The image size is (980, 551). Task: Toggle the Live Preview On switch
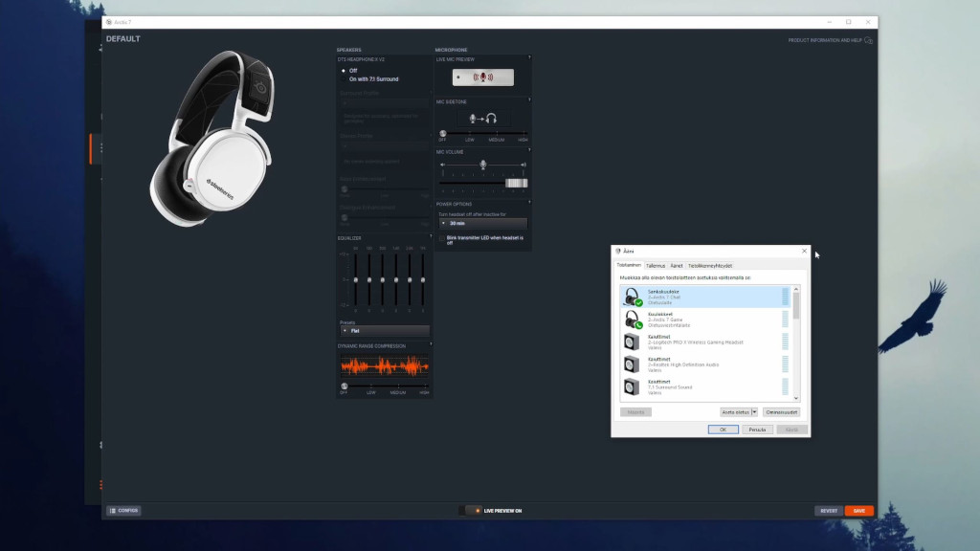[471, 511]
